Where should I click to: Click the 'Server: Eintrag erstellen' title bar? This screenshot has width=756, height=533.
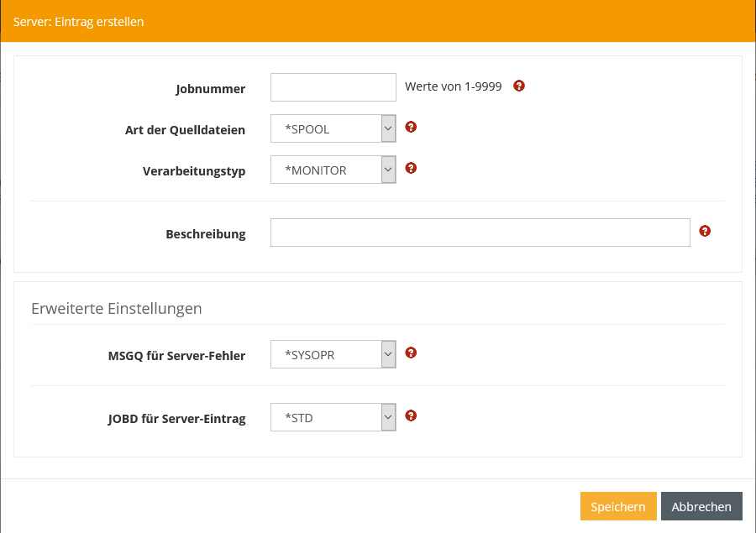click(x=79, y=22)
